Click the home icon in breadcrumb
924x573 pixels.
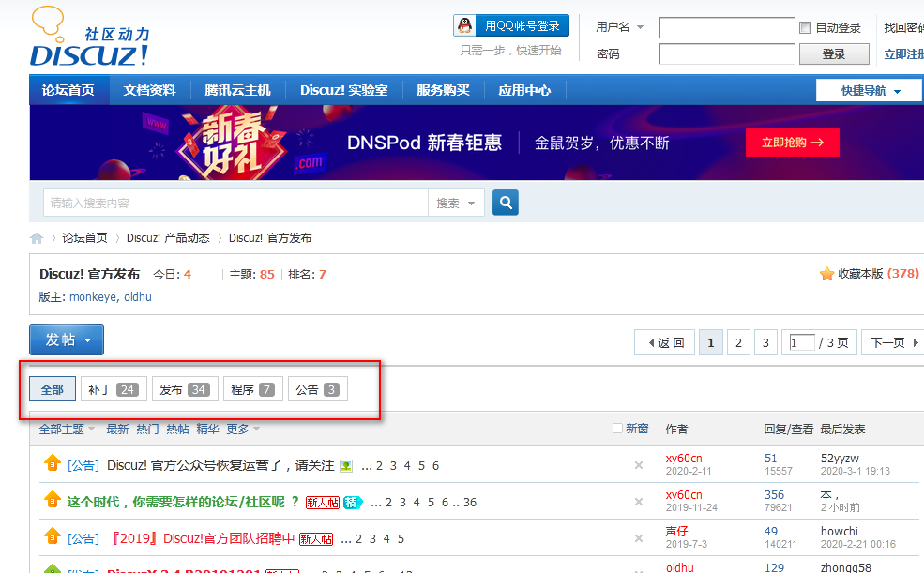pos(37,238)
